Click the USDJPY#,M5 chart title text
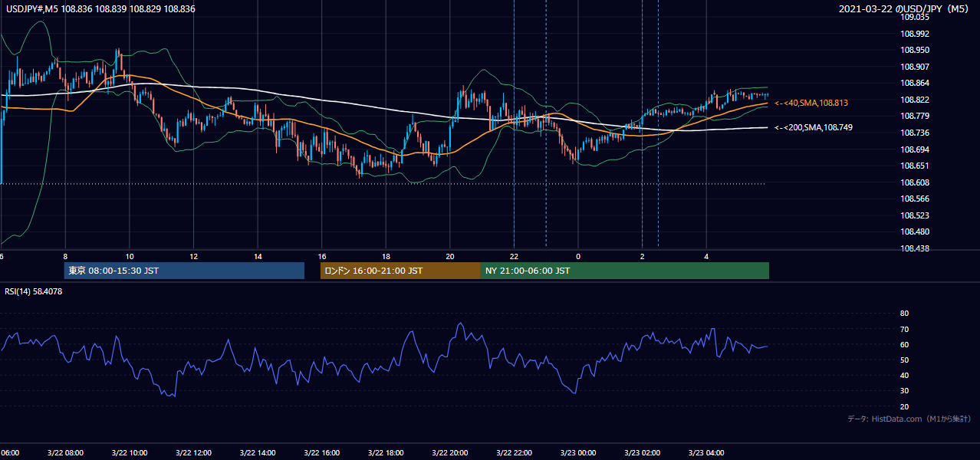Screen dimensions: 980x460 [x=100, y=9]
